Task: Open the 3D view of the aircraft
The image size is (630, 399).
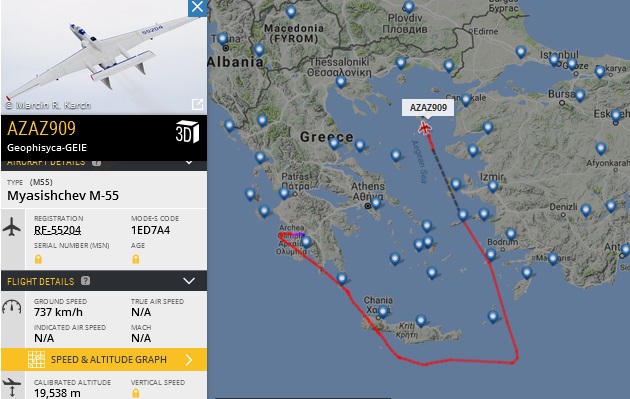Action: pos(187,132)
